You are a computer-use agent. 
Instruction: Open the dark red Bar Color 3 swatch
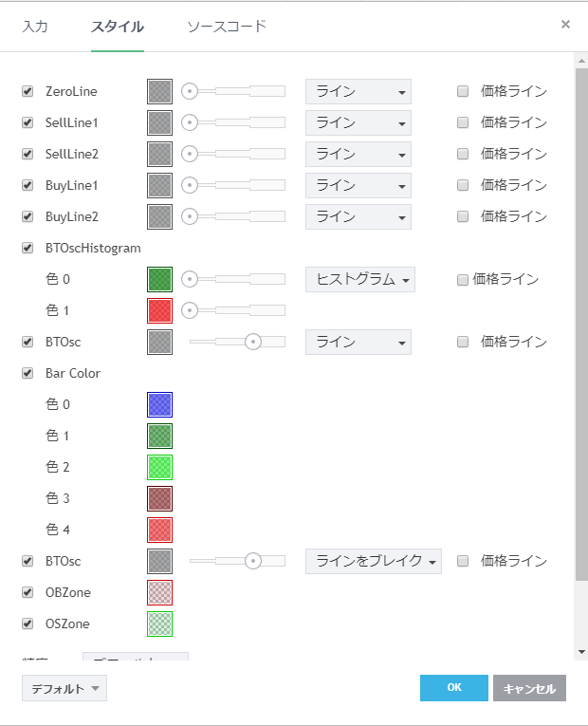[159, 498]
